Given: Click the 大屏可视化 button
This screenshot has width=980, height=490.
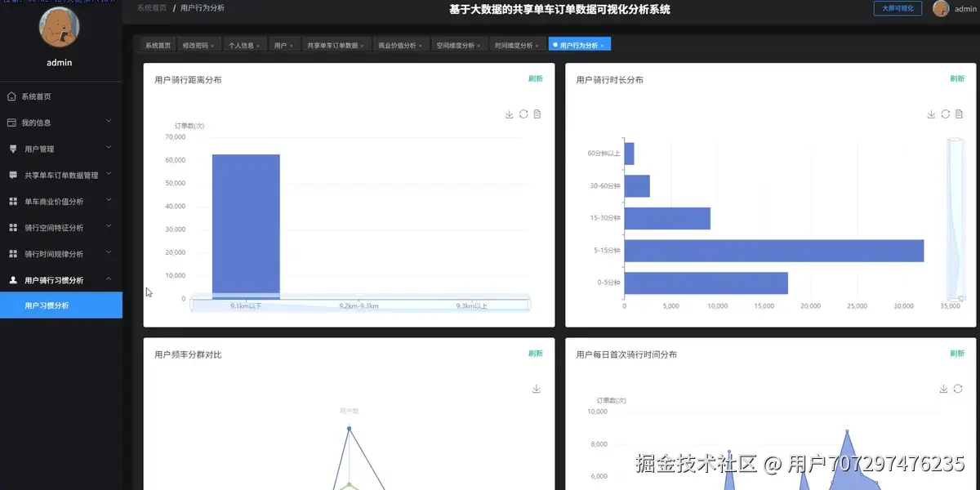Looking at the screenshot, I should 898,7.
